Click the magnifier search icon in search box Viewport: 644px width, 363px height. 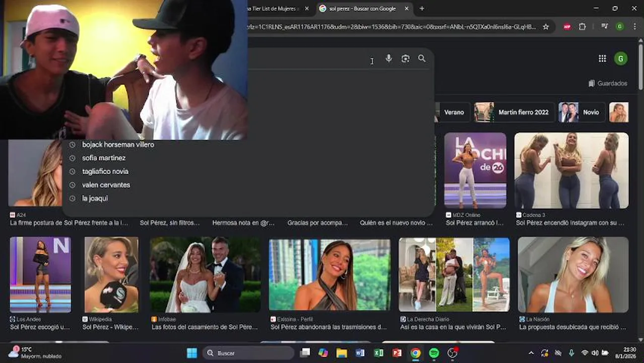pos(422,58)
